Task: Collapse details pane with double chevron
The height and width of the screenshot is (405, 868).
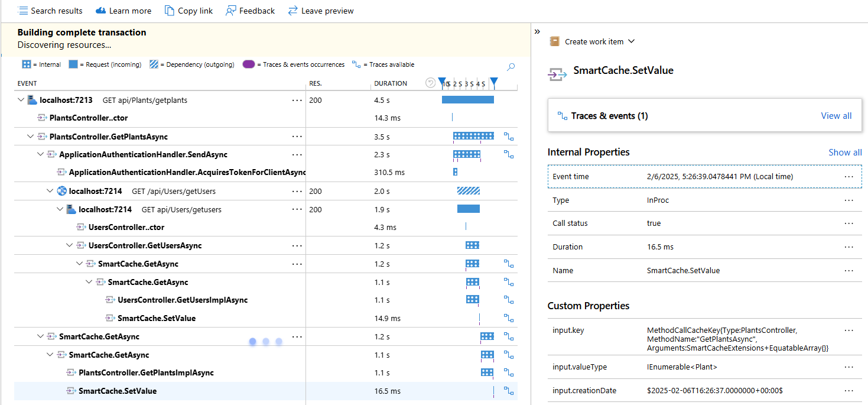Action: (x=537, y=31)
